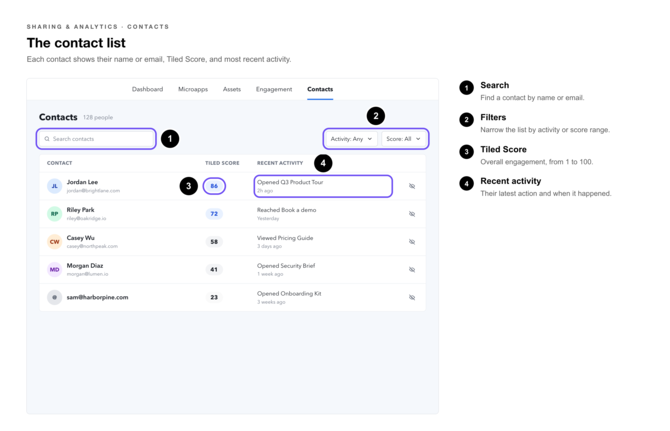
Task: Switch to the Microapps tab
Action: pyautogui.click(x=193, y=89)
